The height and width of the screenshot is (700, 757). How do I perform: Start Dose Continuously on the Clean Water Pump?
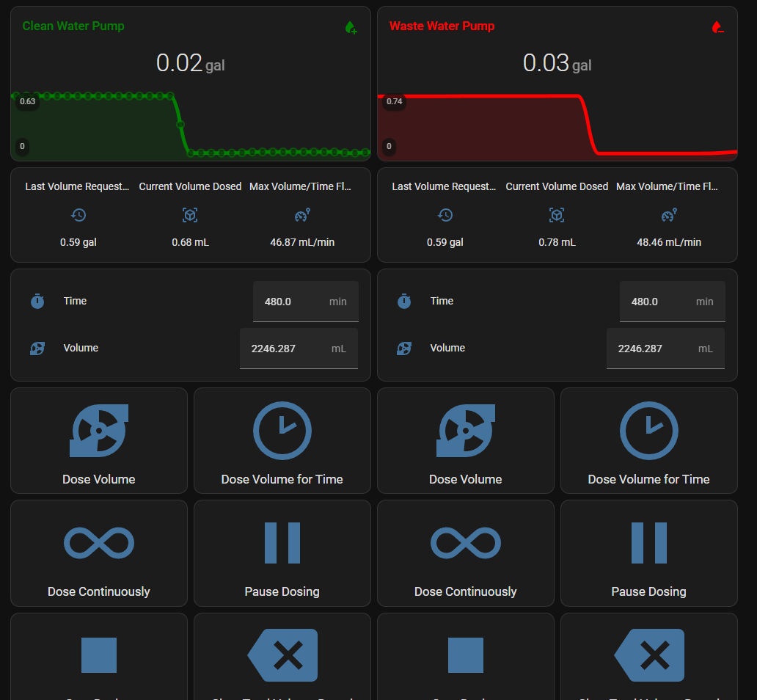point(99,553)
